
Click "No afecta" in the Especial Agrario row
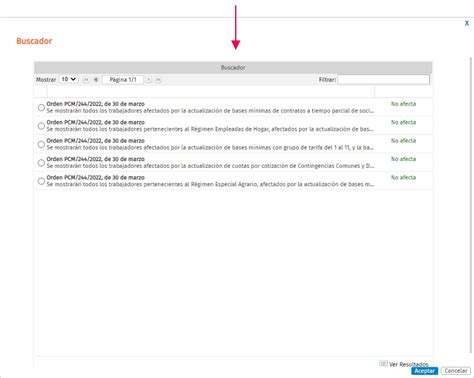403,177
